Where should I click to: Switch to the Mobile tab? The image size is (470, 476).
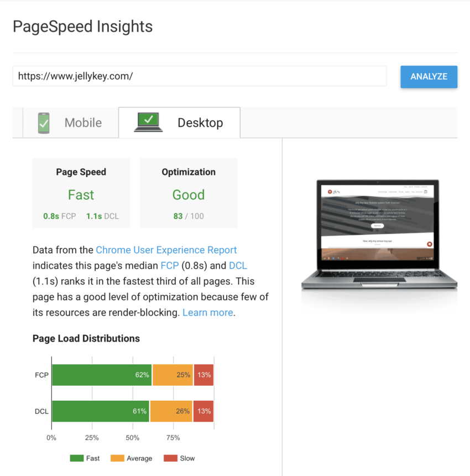coord(83,122)
